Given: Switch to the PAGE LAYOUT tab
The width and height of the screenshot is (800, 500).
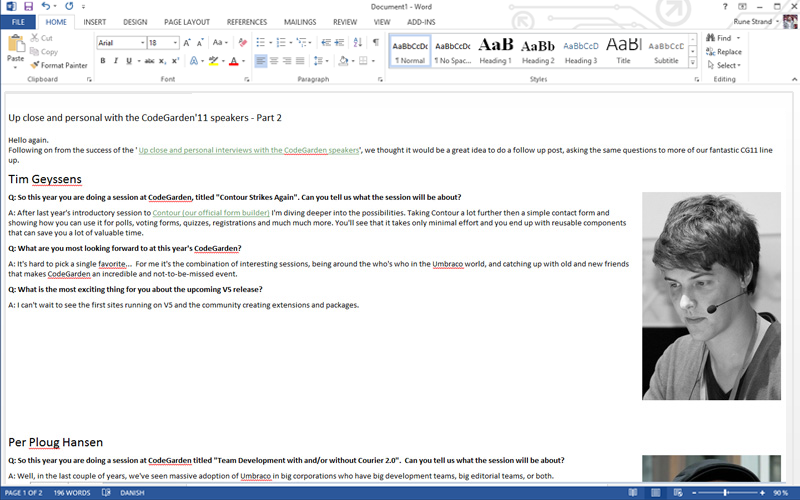Looking at the screenshot, I should [187, 22].
